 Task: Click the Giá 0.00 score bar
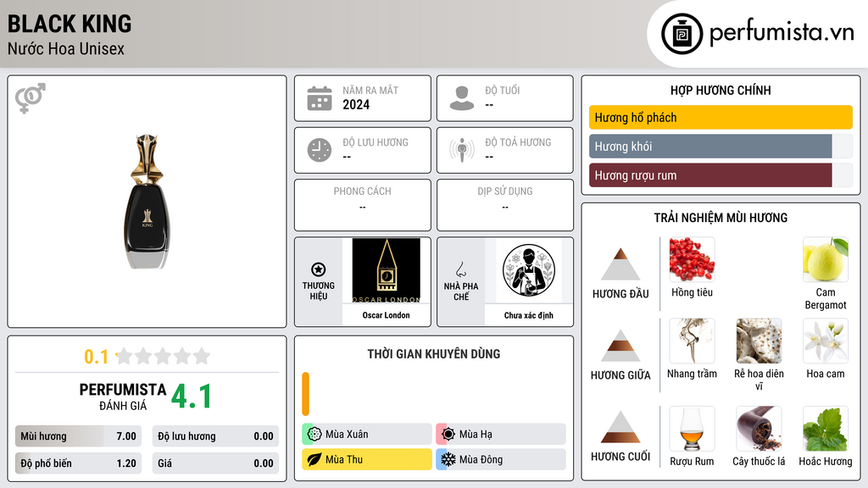[x=215, y=463]
